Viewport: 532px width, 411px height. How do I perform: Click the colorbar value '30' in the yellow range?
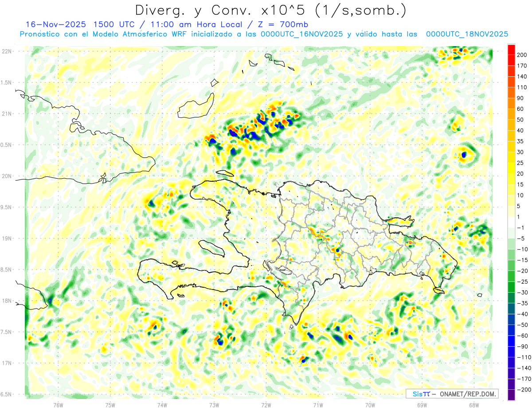pos(520,152)
